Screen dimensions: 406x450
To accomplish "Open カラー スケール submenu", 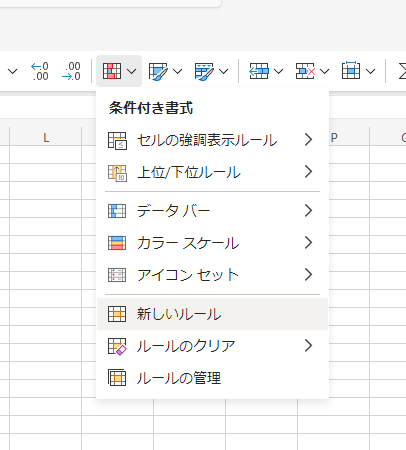I will [212, 243].
